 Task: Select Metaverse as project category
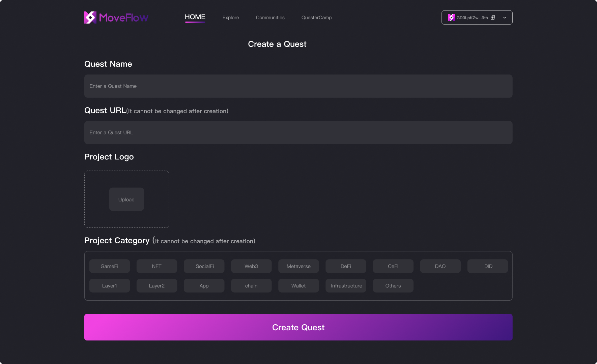(298, 266)
